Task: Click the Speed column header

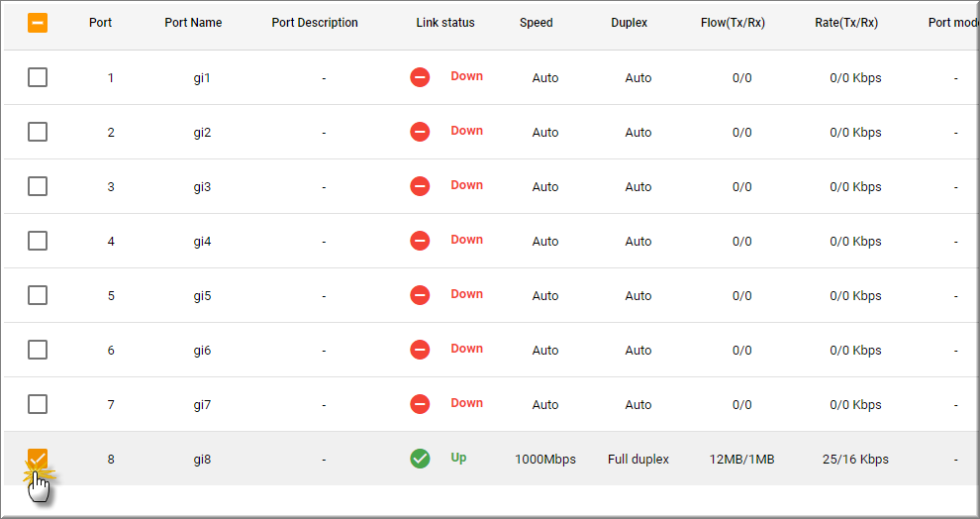Action: click(536, 23)
